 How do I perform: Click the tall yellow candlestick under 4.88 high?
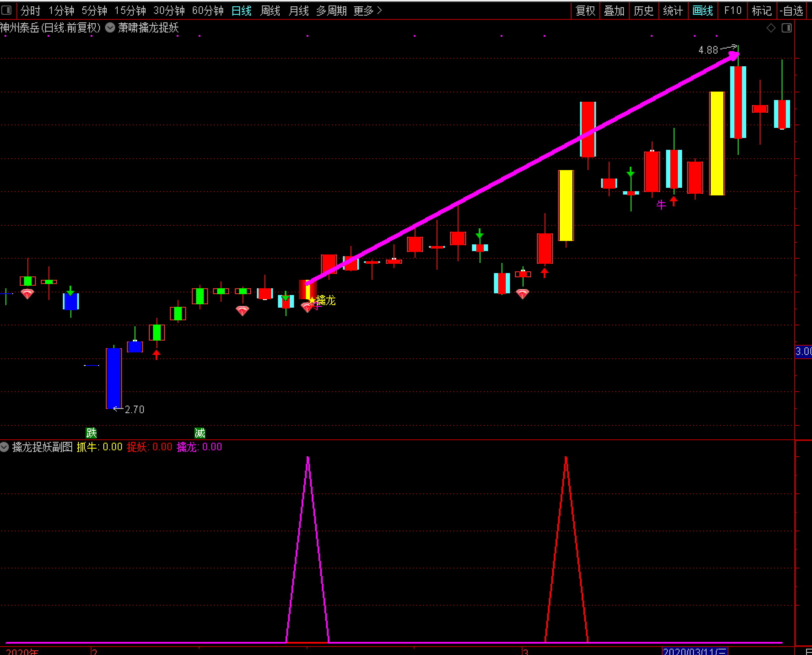click(717, 143)
